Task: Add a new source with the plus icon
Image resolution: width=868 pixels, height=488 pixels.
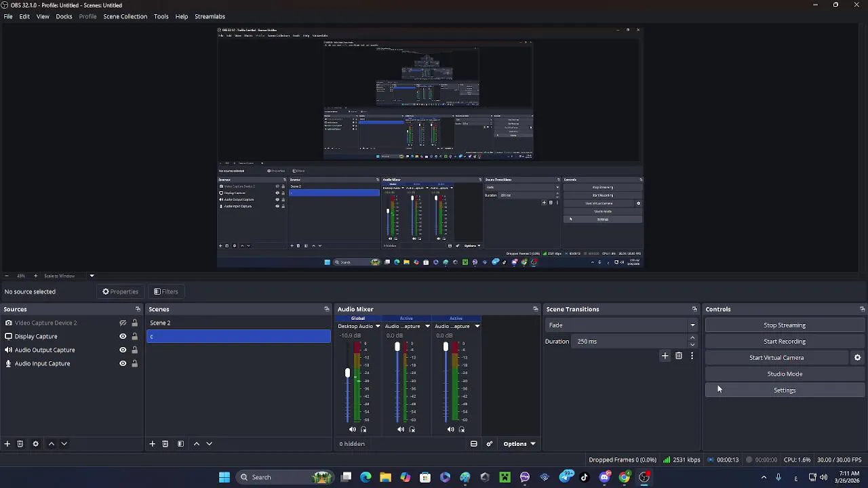Action: [x=7, y=444]
